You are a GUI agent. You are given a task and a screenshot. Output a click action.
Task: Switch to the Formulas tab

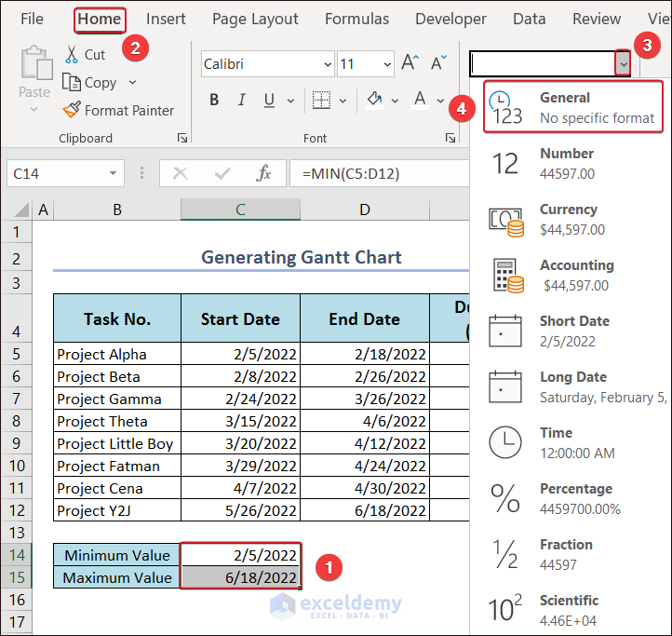357,19
